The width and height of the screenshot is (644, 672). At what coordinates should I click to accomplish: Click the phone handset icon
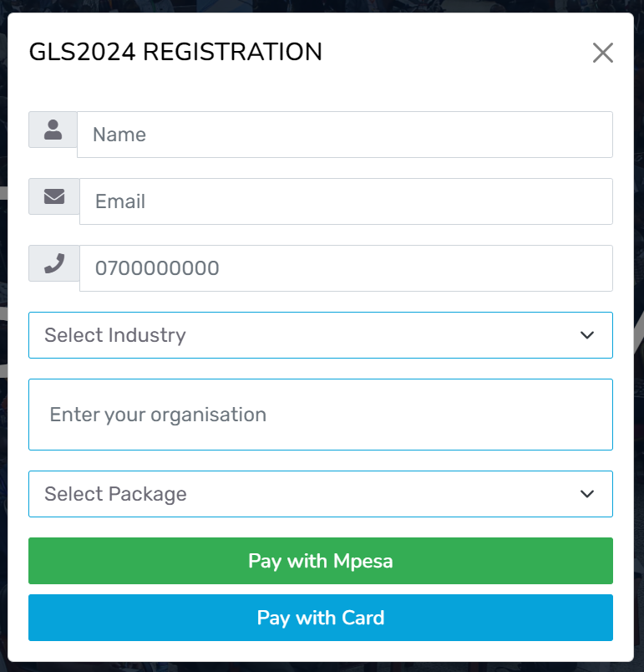54,263
